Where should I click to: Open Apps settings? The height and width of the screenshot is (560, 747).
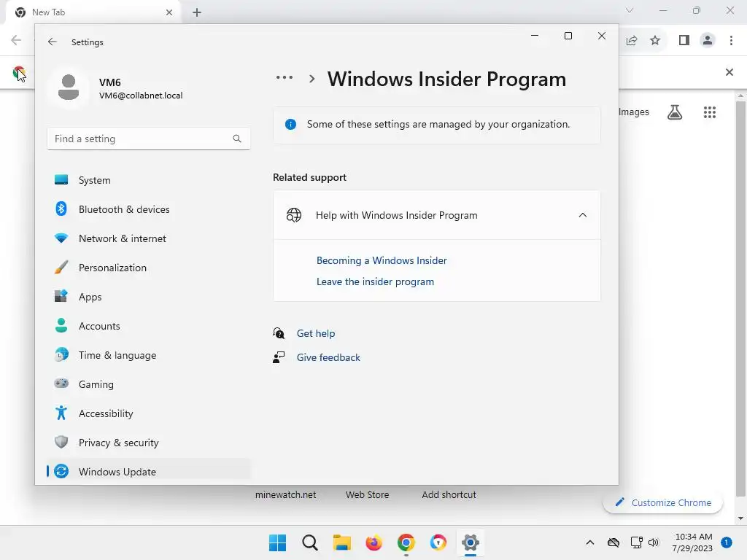pyautogui.click(x=149, y=296)
